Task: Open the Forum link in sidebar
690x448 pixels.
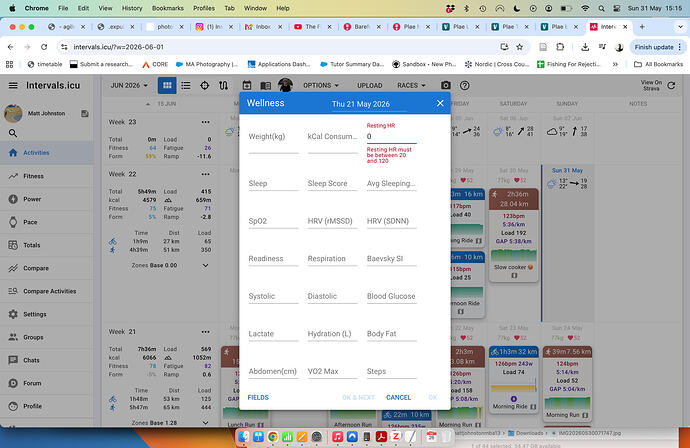Action: tap(47, 383)
